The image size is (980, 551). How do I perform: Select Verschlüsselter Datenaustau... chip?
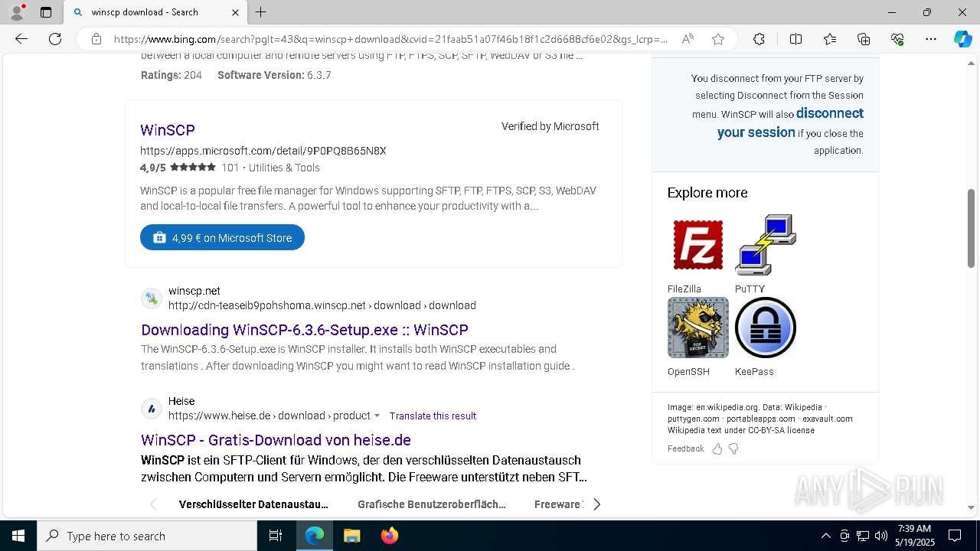click(253, 504)
